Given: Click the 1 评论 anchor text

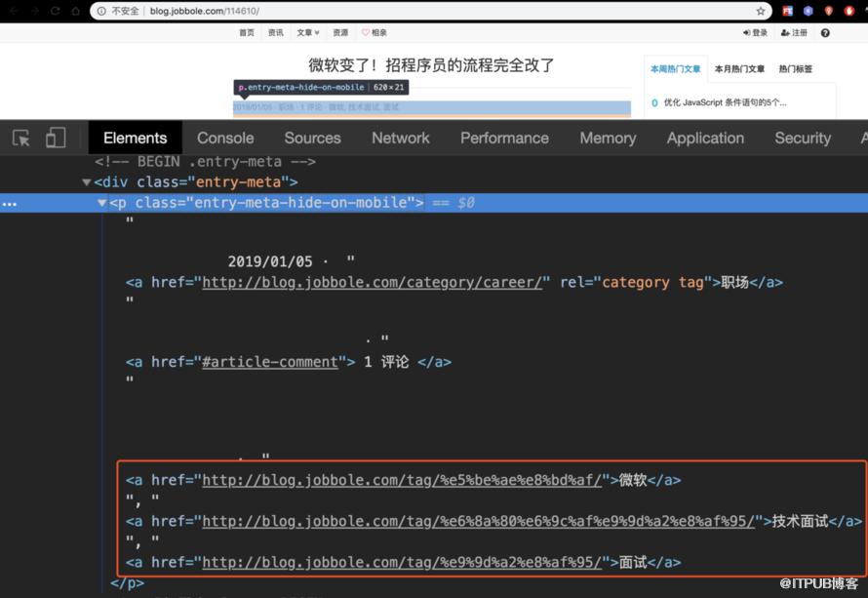Looking at the screenshot, I should tap(386, 362).
